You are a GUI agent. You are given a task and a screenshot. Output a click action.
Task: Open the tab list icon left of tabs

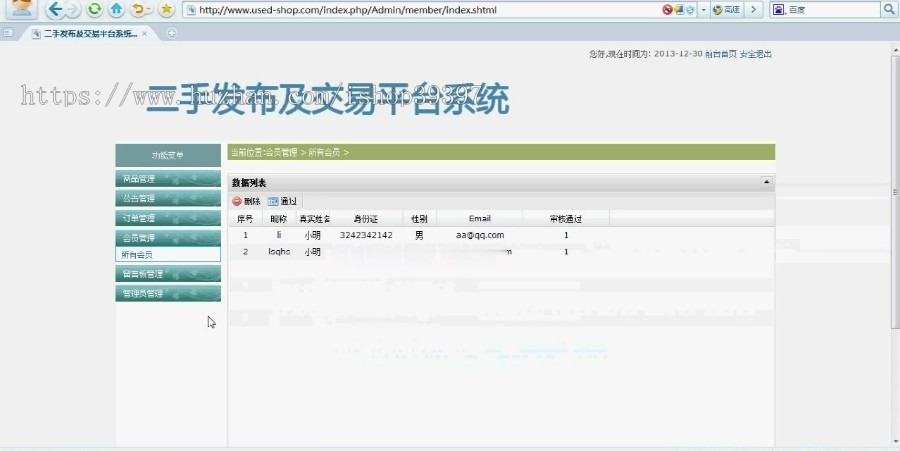tap(8, 33)
